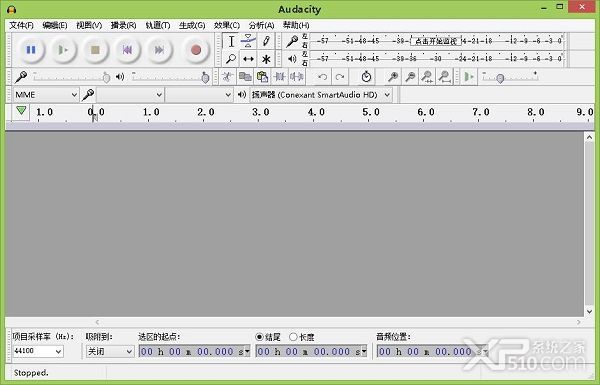Open the 轨道(T) menu
Image resolution: width=600 pixels, height=385 pixels.
click(158, 25)
